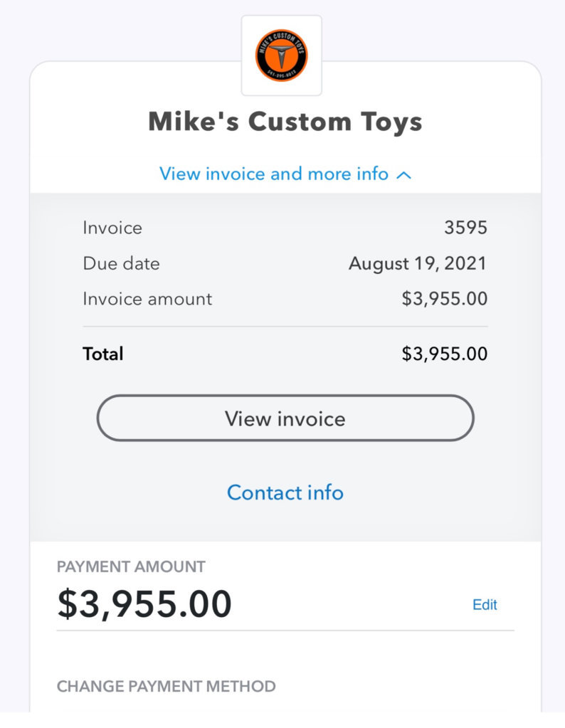Open the Contact info link
565x728 pixels.
[285, 492]
